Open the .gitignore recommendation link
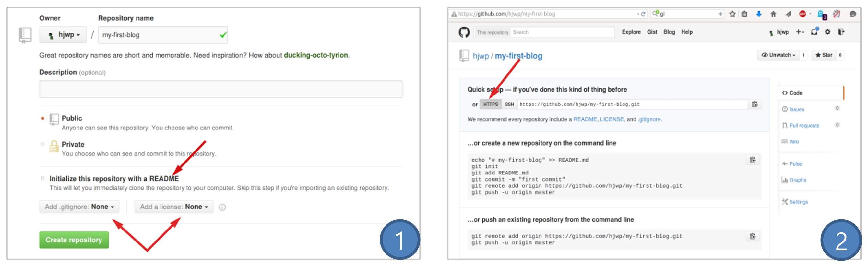 pos(649,119)
